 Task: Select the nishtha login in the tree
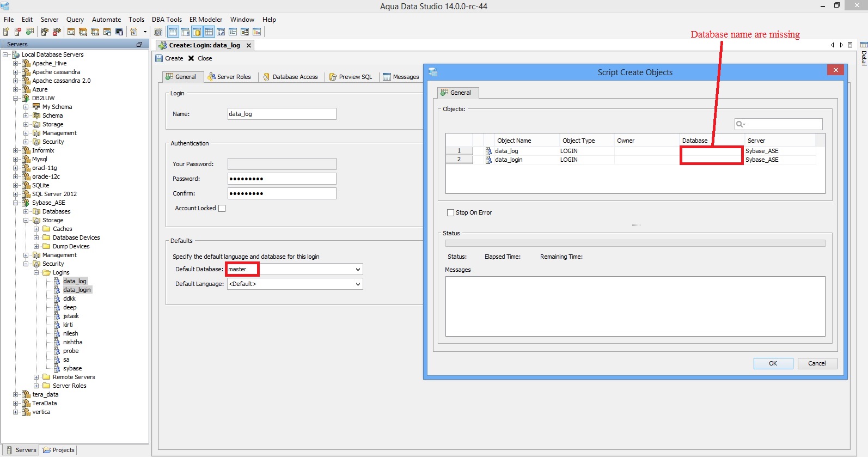tap(72, 342)
